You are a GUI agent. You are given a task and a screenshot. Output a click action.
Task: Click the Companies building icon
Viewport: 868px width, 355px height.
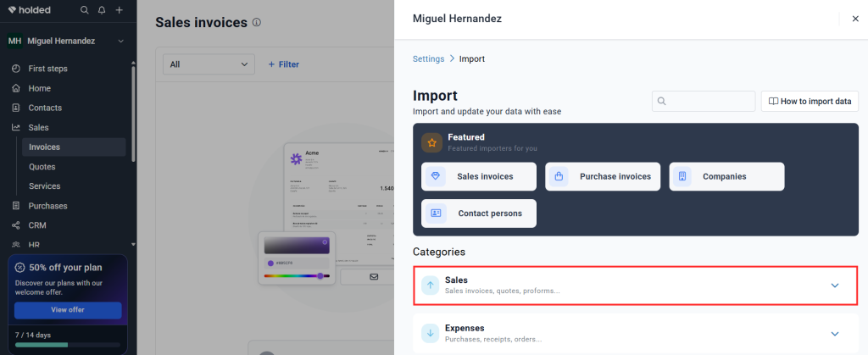click(682, 176)
